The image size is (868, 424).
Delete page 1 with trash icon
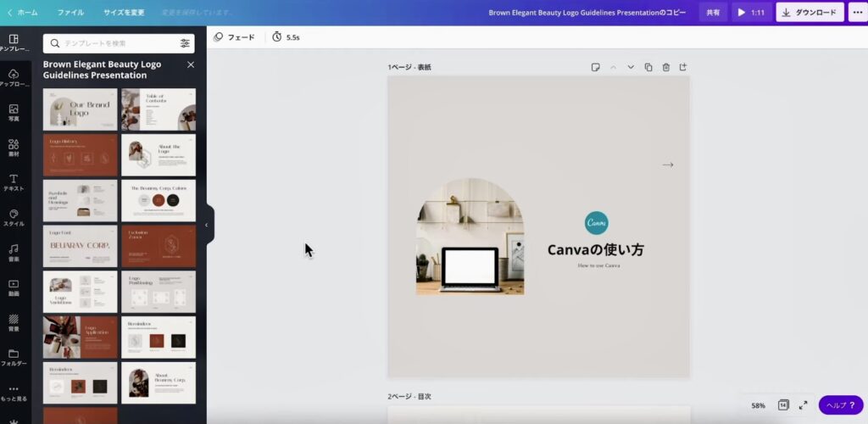coord(666,67)
